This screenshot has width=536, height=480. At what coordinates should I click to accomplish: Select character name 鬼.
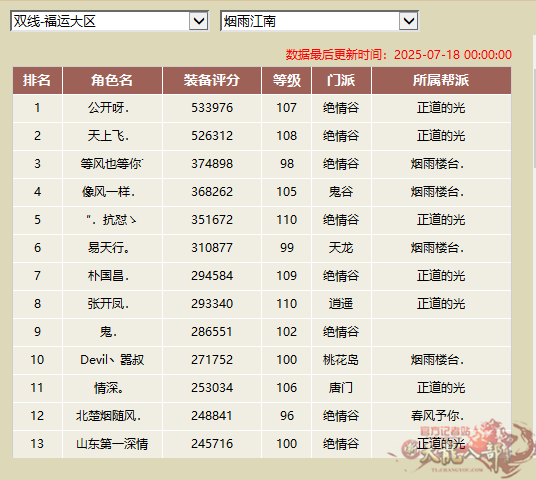tap(108, 332)
